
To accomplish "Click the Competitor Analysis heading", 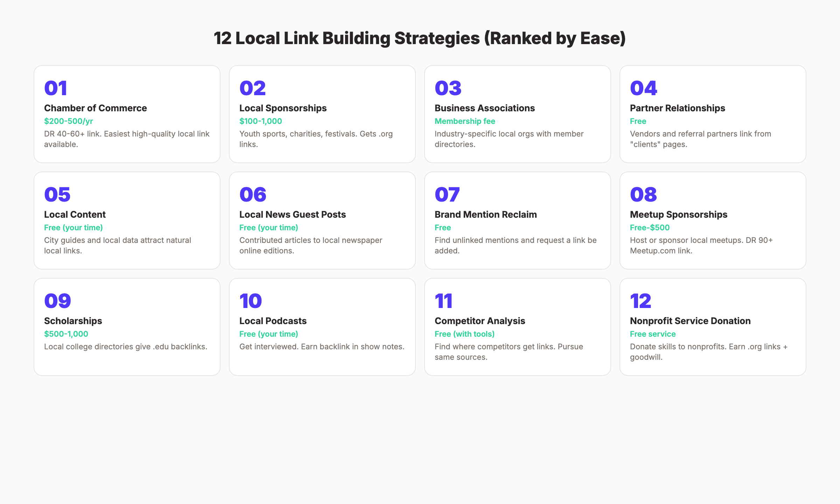I will tap(479, 321).
